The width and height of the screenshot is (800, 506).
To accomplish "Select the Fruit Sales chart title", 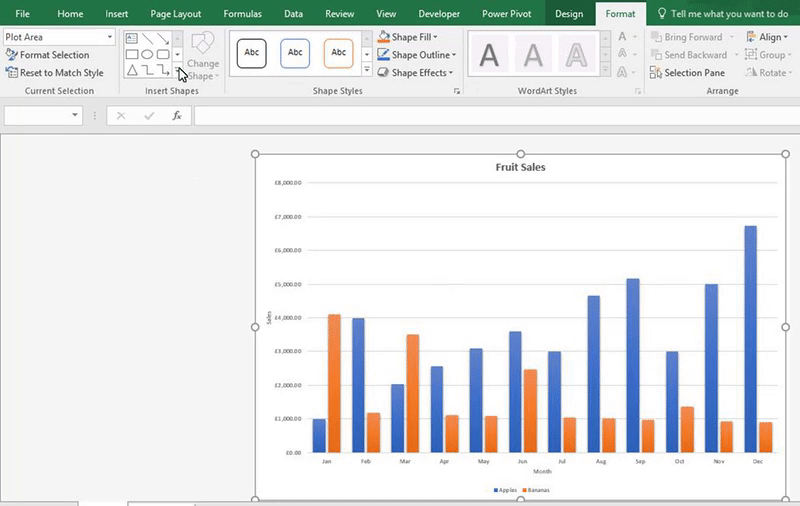I will (520, 167).
